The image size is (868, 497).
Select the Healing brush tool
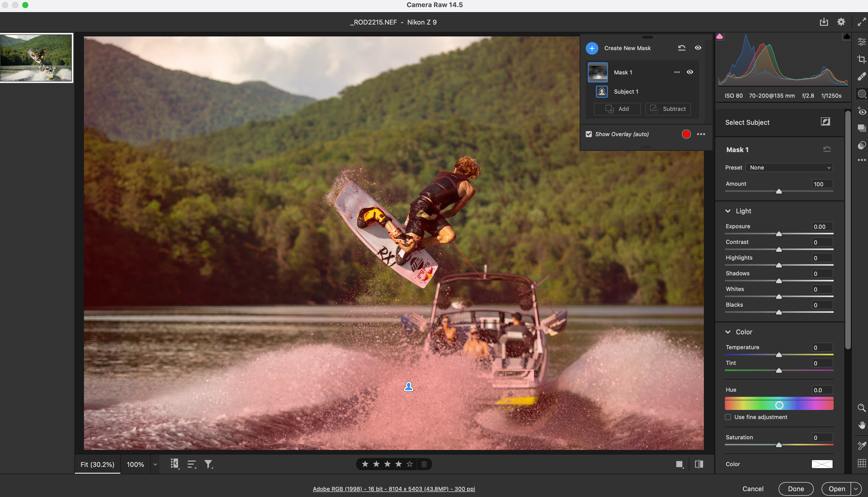(861, 76)
